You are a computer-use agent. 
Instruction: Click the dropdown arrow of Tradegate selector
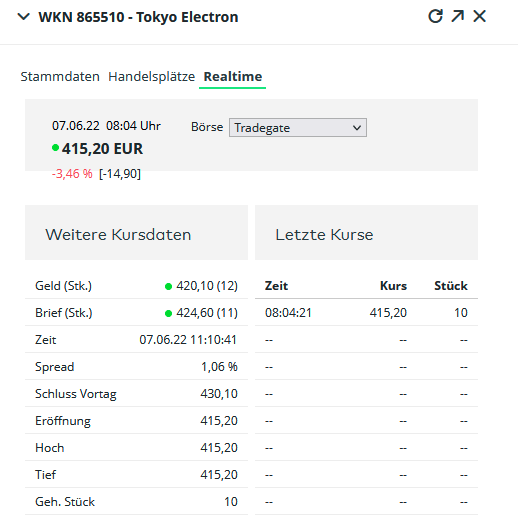357,128
